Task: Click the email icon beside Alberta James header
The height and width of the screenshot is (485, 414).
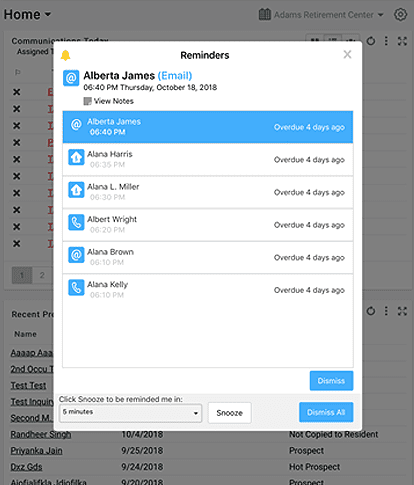Action: (x=71, y=78)
